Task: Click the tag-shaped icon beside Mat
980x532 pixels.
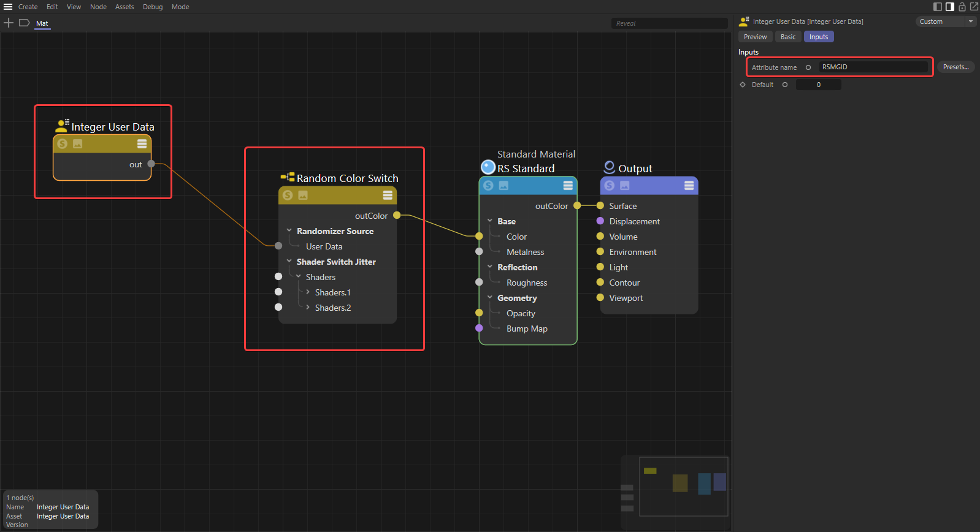Action: pos(25,23)
